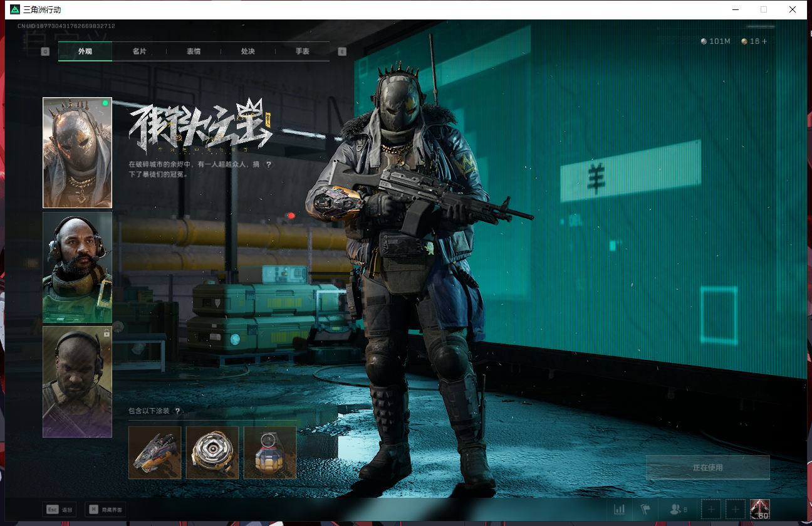Click the 101M currency balance
This screenshot has width=812, height=526.
[x=715, y=41]
